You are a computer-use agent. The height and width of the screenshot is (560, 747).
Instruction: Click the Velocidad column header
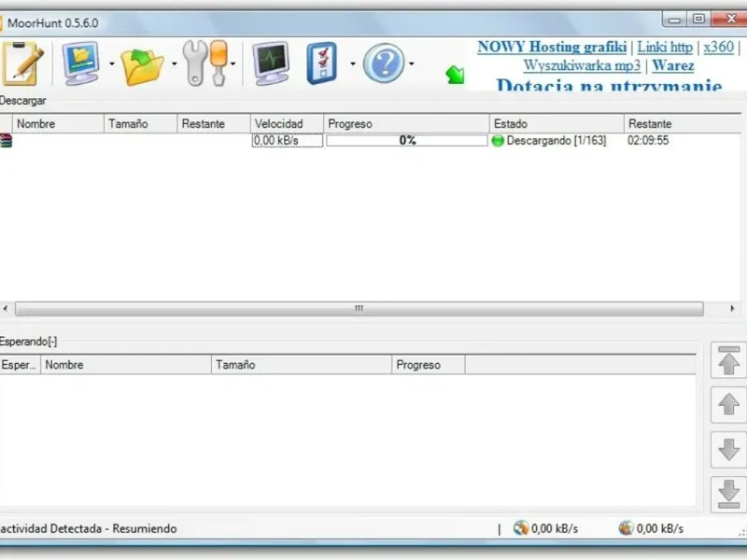pos(287,124)
